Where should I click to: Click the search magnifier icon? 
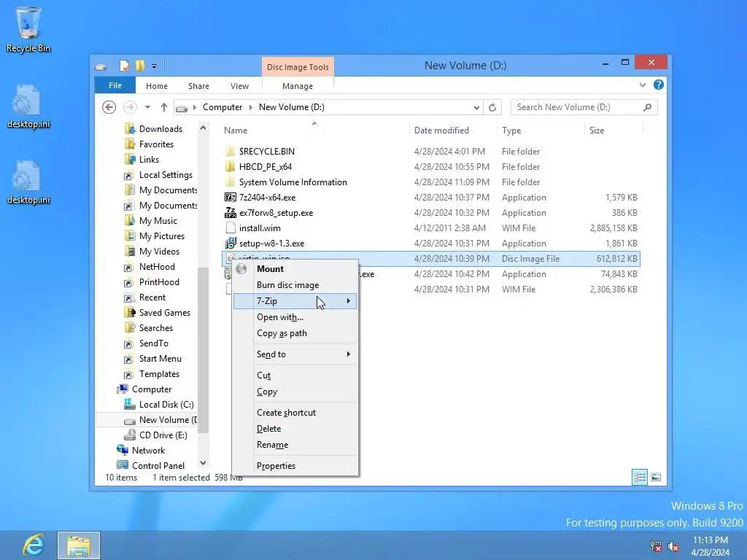point(647,108)
